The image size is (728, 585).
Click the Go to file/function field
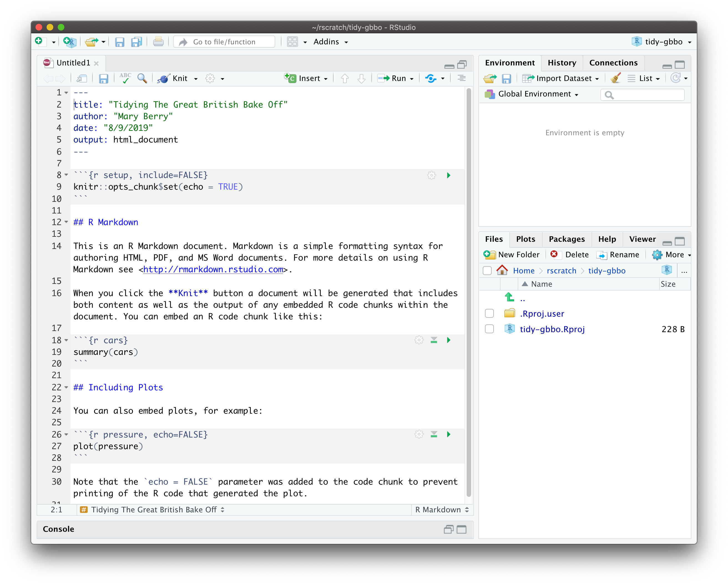point(224,42)
